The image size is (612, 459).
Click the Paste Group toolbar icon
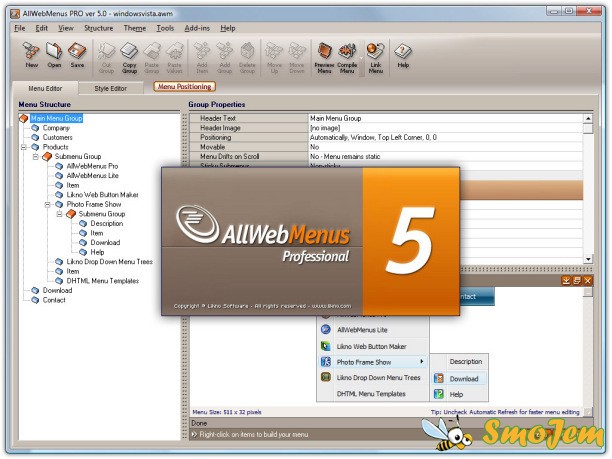coord(152,58)
